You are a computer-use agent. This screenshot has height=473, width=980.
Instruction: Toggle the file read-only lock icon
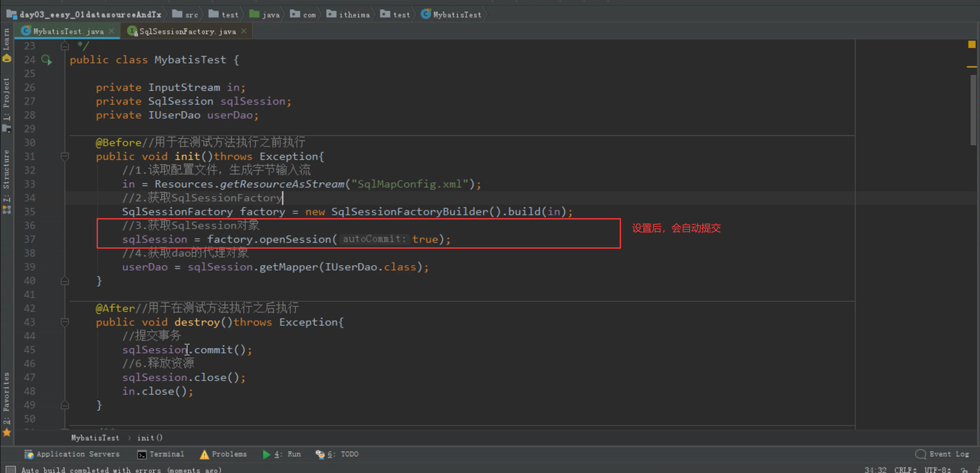point(965,470)
